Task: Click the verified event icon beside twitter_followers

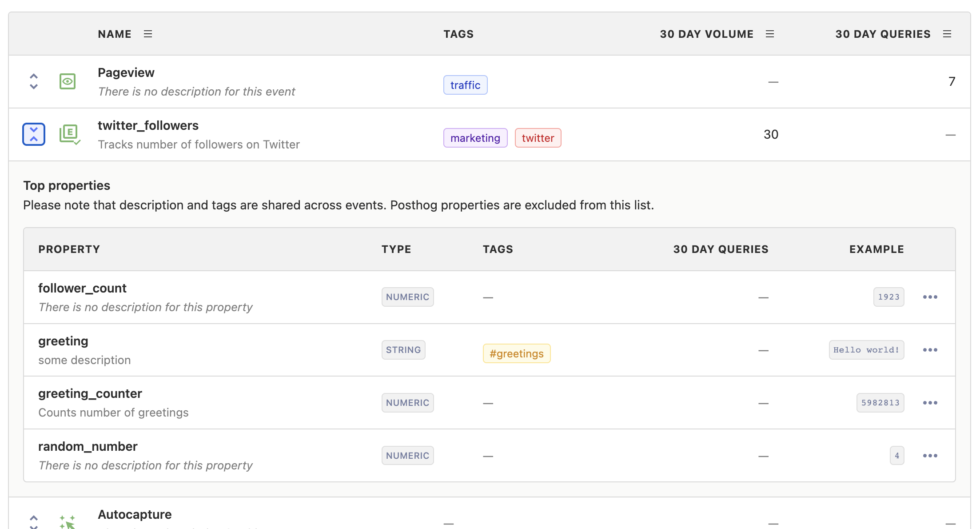Action: (x=70, y=134)
